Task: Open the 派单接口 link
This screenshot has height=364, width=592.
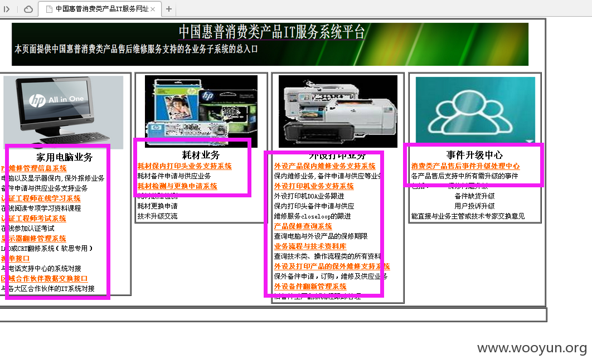Action: pos(16,259)
